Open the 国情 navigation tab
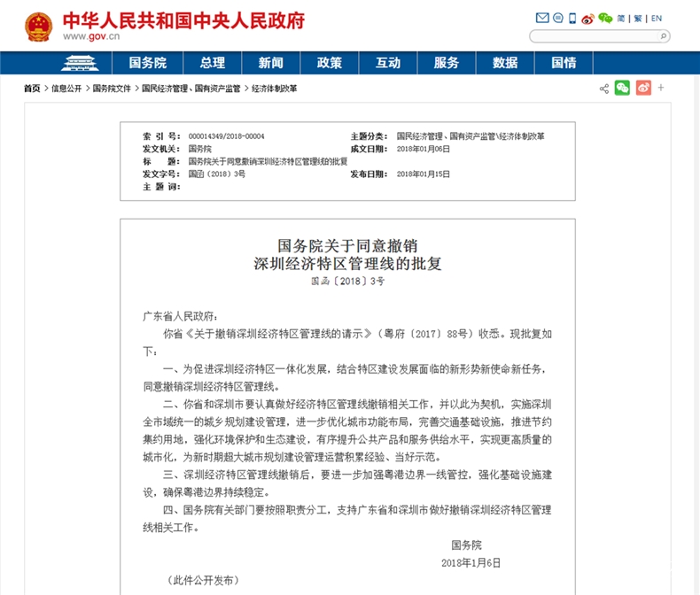The image size is (700, 595). point(564,63)
